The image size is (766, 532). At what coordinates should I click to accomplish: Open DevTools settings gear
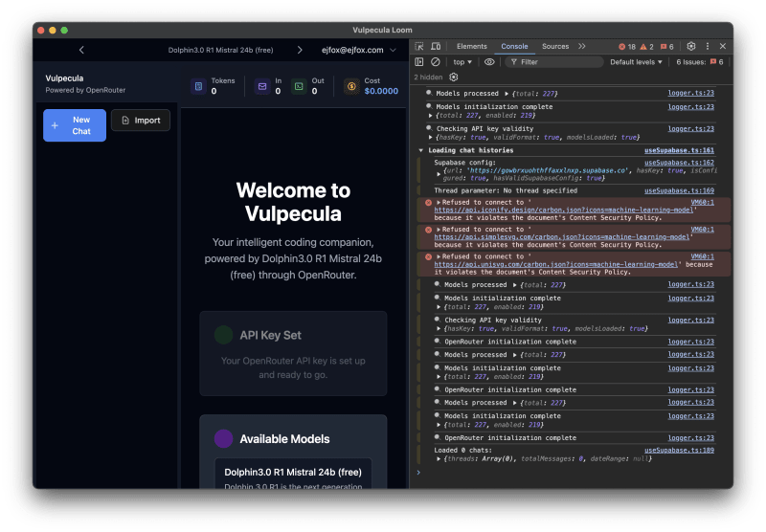tap(690, 46)
